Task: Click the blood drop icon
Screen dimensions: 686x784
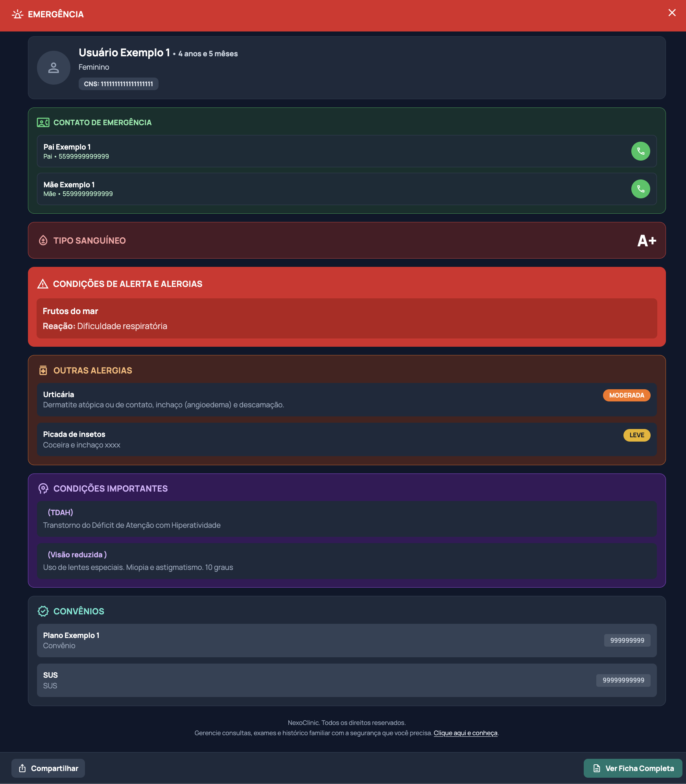Action: tap(43, 240)
